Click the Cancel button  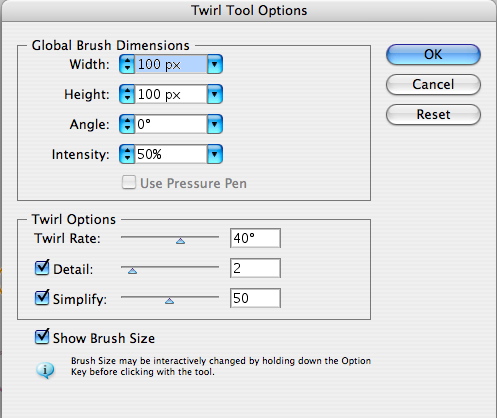433,84
